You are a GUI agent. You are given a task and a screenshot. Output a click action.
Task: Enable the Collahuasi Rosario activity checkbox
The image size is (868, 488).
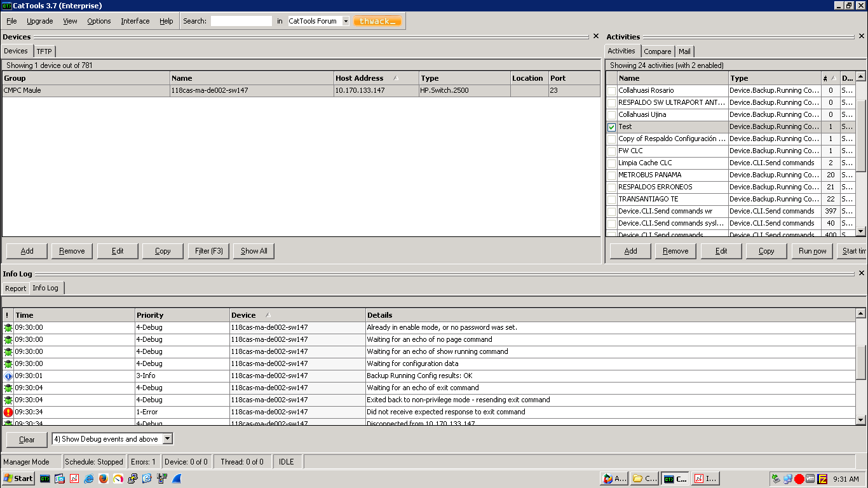[611, 91]
